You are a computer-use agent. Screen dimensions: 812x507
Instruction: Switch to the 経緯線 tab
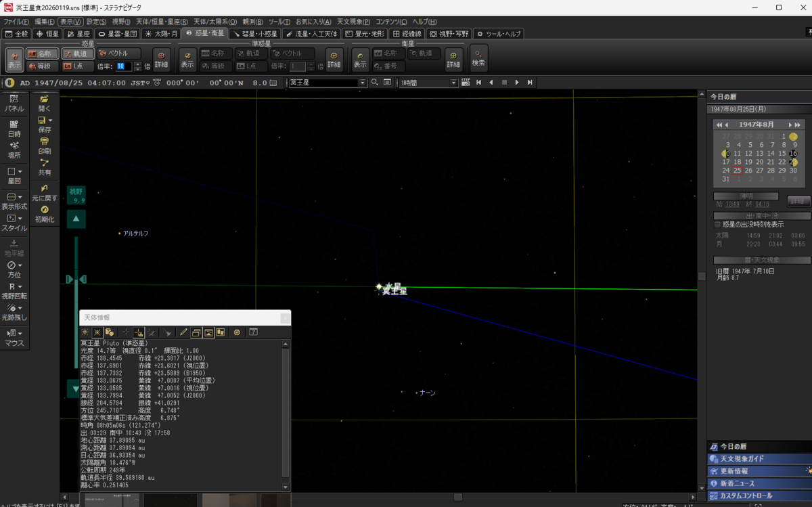407,33
